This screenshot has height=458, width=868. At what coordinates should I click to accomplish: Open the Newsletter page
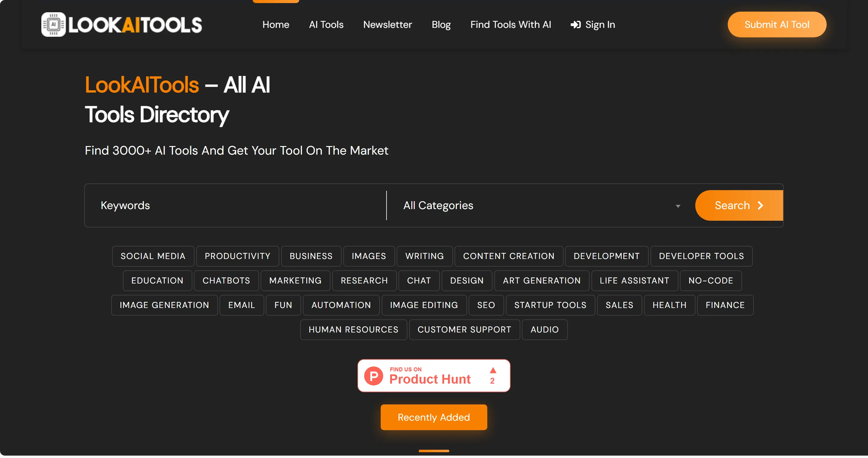pyautogui.click(x=387, y=24)
